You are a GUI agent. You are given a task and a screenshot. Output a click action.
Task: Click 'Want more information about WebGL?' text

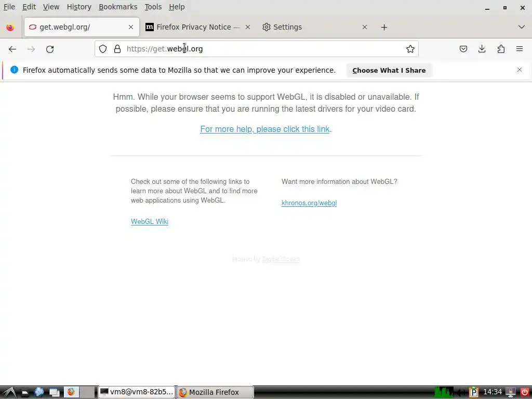click(x=339, y=181)
